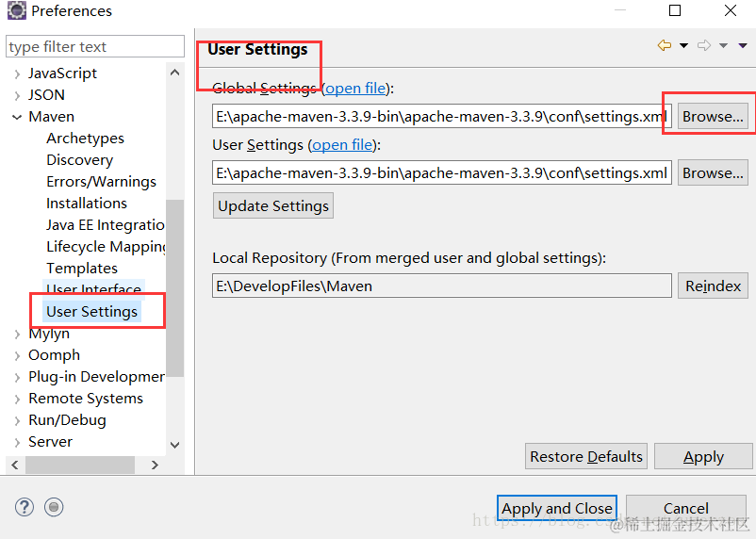Viewport: 756px width, 539px height.
Task: Click the Reindex button
Action: [713, 286]
